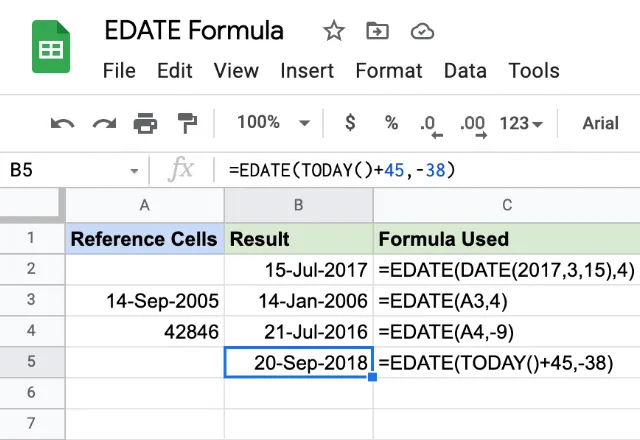
Task: Select the Paint format roller icon
Action: 187,123
